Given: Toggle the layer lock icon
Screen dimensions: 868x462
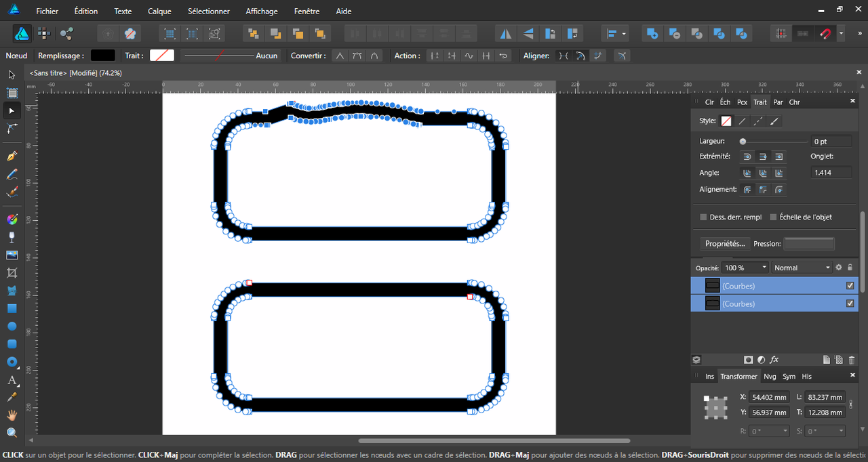Looking at the screenshot, I should (x=850, y=268).
